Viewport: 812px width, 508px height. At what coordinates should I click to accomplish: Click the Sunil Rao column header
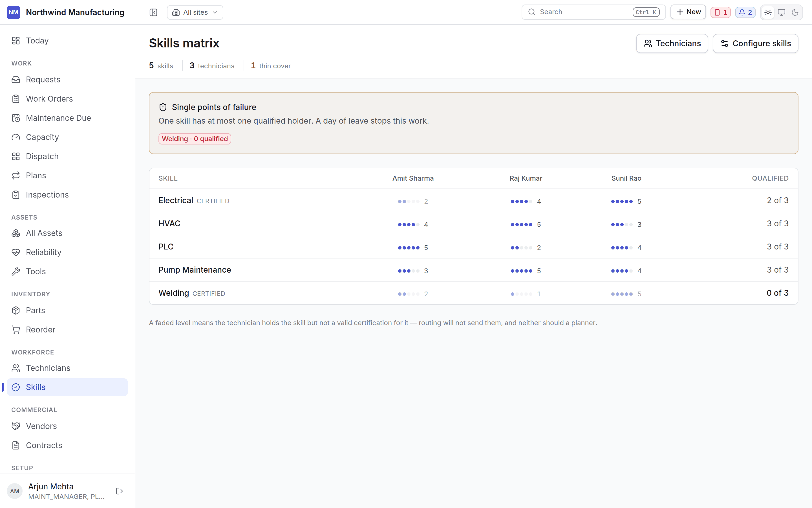[626, 178]
